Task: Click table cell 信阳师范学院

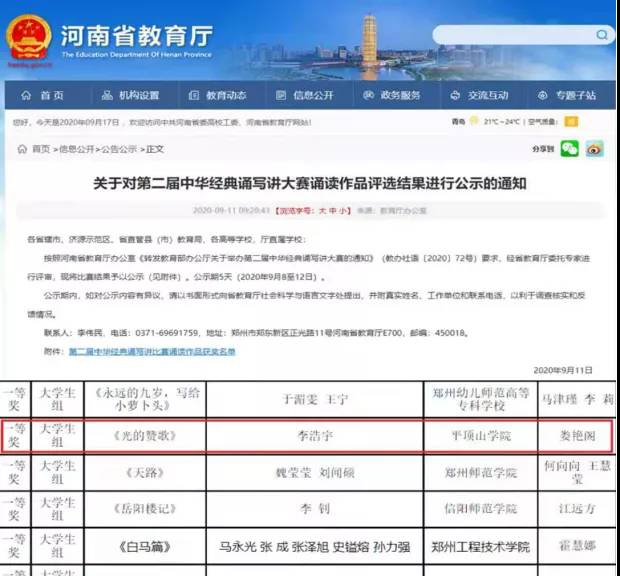Action: click(x=481, y=509)
